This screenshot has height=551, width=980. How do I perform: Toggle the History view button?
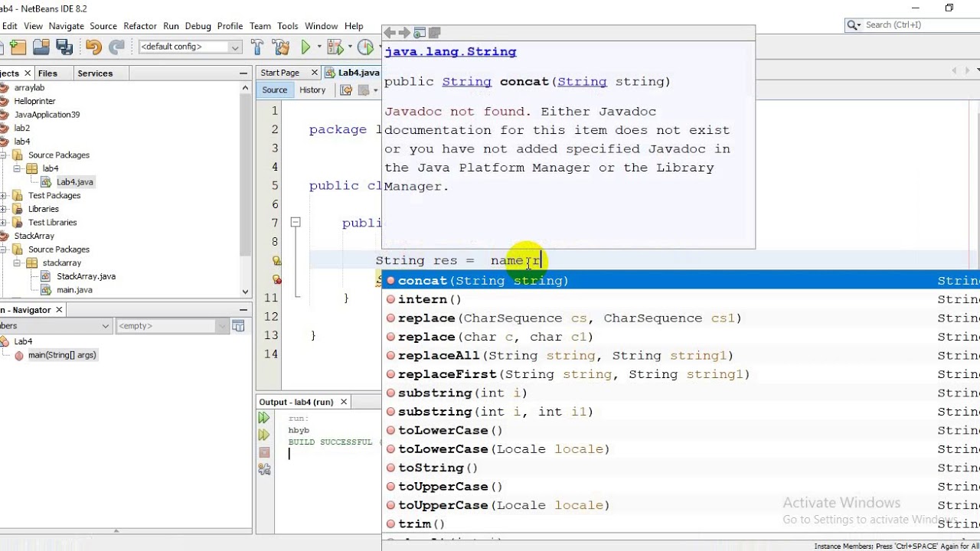(312, 90)
